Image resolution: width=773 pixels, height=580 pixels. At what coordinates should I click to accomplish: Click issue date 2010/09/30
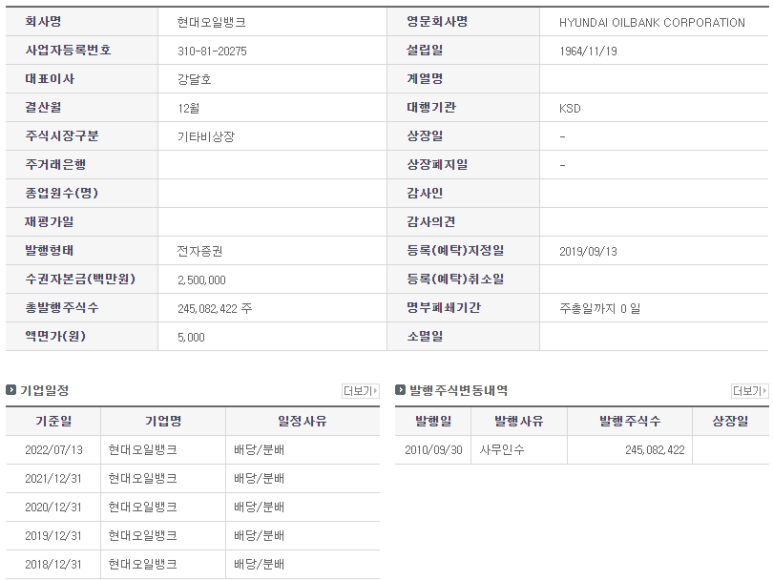coord(434,450)
